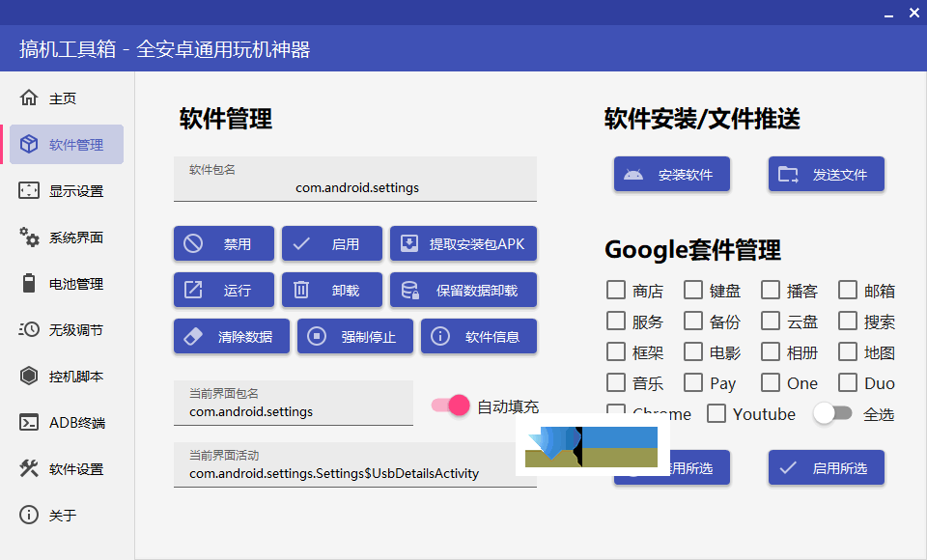Check the 播客 checkbox
927x560 pixels.
[771, 290]
